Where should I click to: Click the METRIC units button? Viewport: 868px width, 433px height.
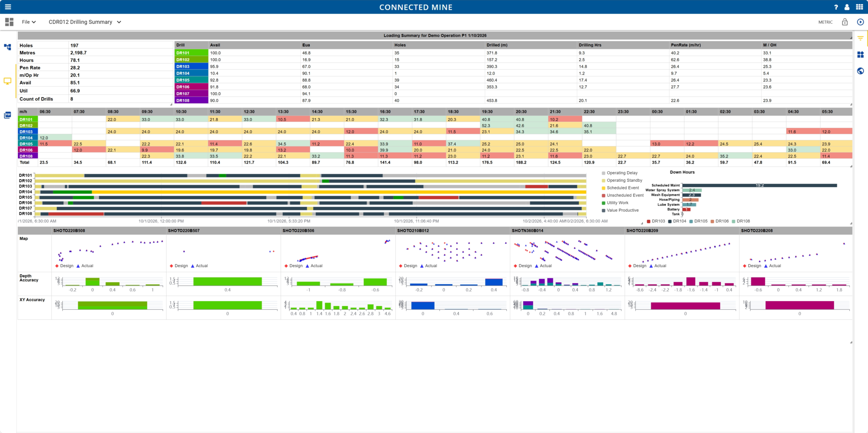click(x=825, y=22)
